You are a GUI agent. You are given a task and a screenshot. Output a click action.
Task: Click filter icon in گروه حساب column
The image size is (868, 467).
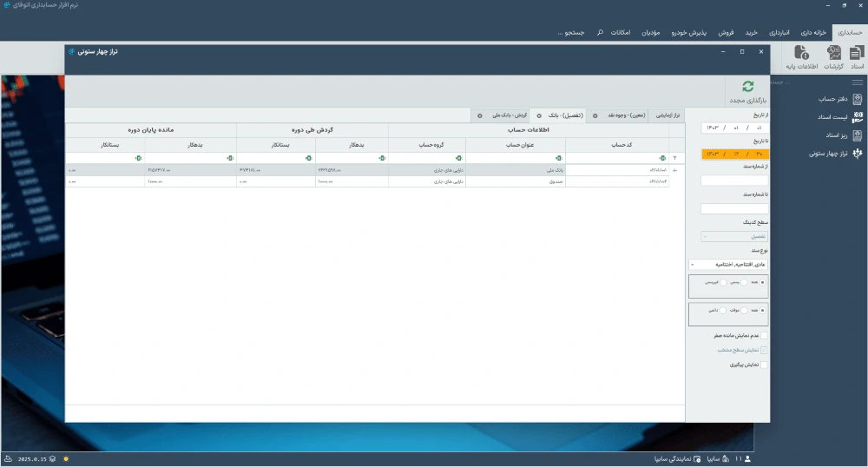click(459, 158)
